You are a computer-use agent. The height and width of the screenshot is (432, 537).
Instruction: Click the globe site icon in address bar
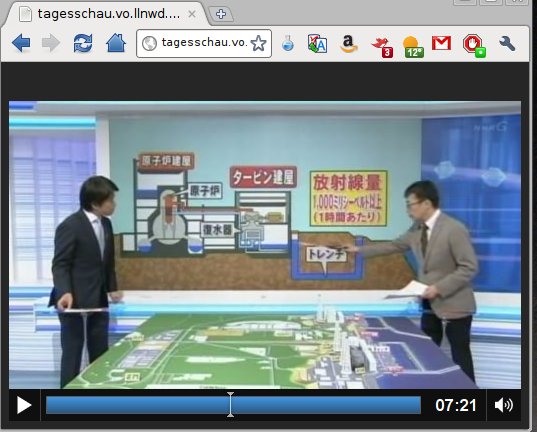(149, 44)
